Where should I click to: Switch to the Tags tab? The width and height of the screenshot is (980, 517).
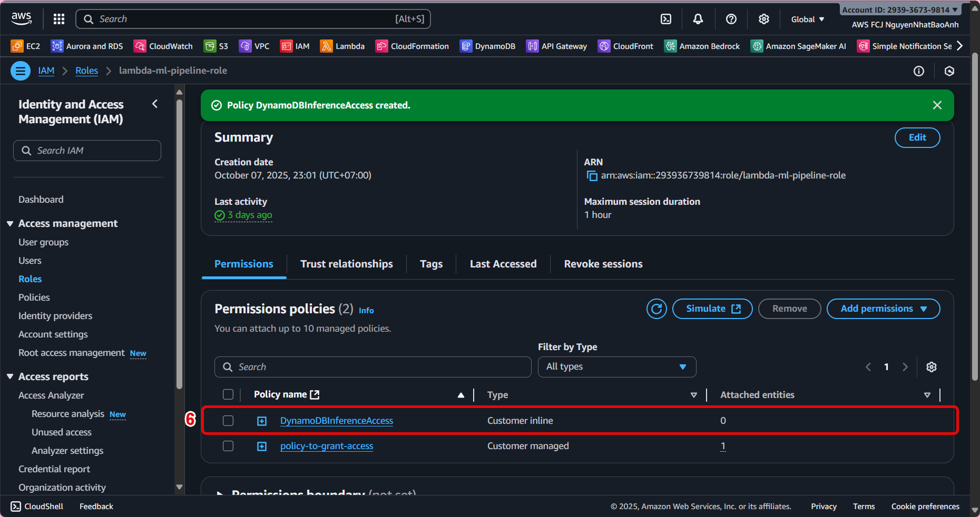click(432, 264)
